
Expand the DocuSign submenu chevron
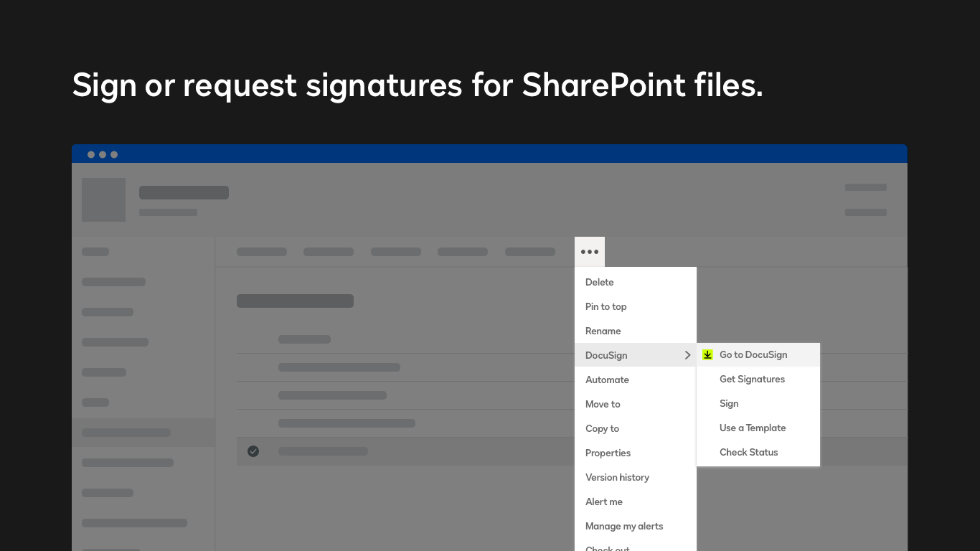coord(687,354)
